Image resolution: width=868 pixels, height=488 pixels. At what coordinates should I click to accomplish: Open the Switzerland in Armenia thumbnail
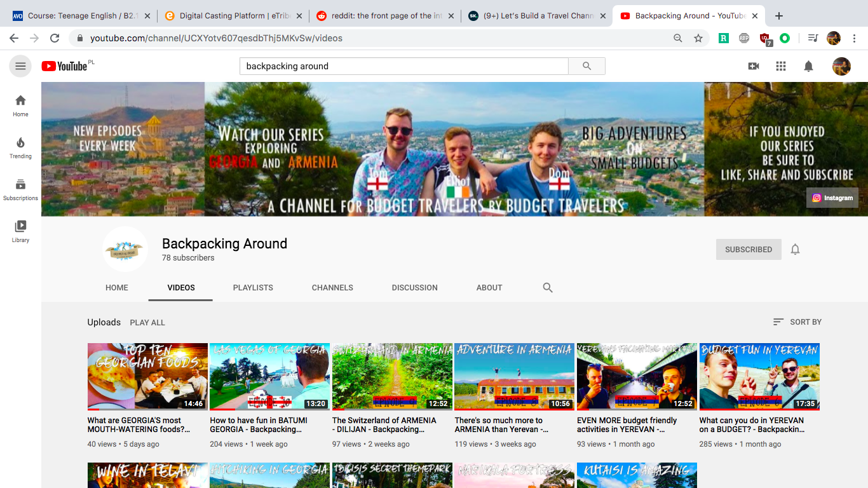(x=393, y=377)
